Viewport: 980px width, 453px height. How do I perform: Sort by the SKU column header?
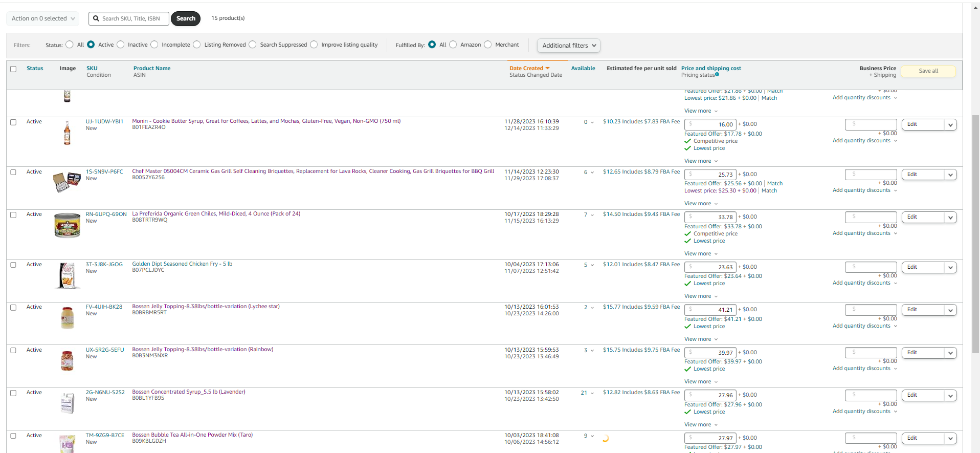coord(92,69)
